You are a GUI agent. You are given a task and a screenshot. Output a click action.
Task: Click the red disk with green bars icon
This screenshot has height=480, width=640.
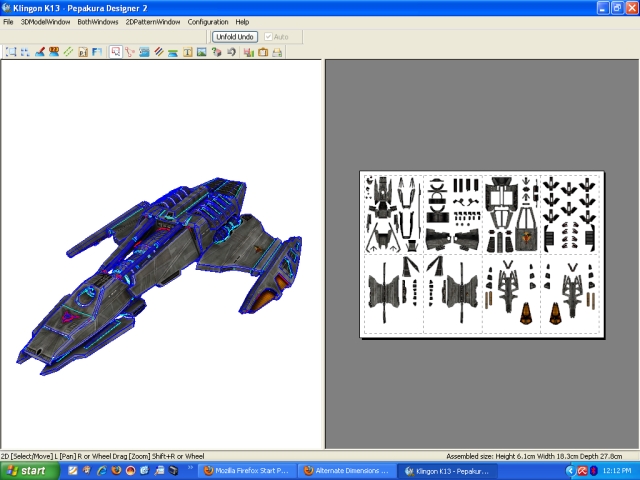(x=249, y=52)
